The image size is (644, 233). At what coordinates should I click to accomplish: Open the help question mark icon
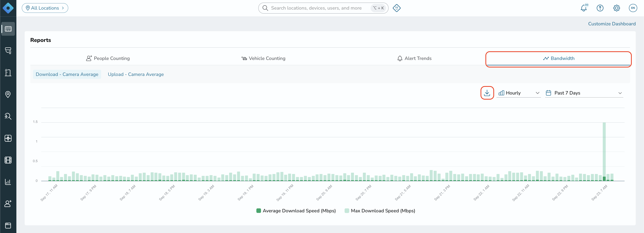pyautogui.click(x=600, y=8)
